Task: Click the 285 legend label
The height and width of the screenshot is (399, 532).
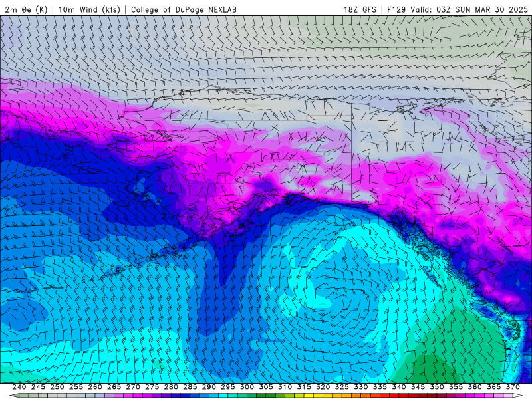Action: click(190, 387)
